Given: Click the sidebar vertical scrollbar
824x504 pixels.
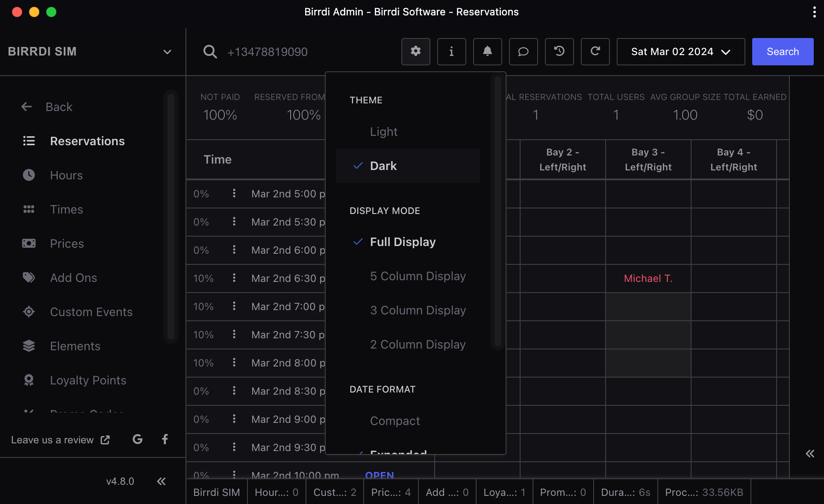Looking at the screenshot, I should click(171, 217).
